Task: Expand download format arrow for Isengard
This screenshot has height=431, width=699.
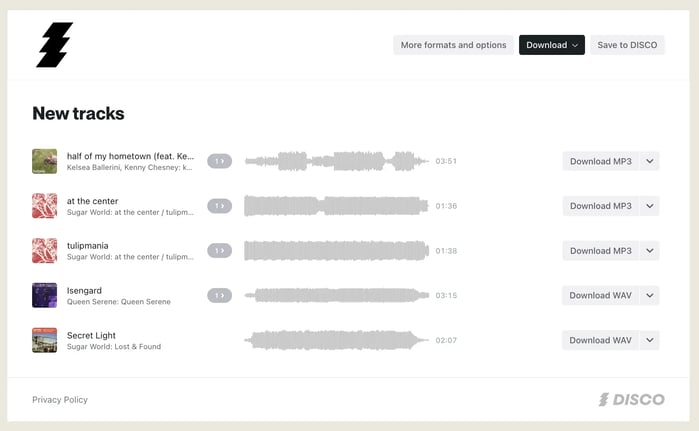Action: tap(649, 295)
